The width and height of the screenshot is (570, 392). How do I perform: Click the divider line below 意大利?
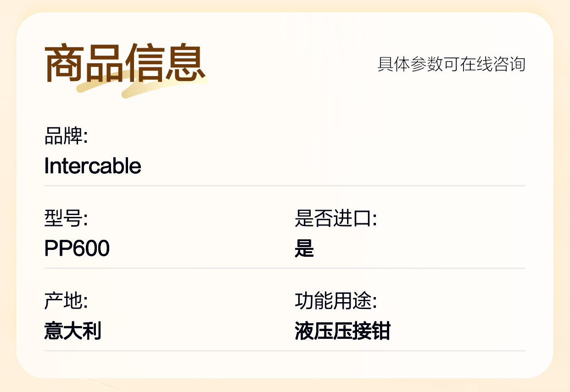(x=285, y=351)
